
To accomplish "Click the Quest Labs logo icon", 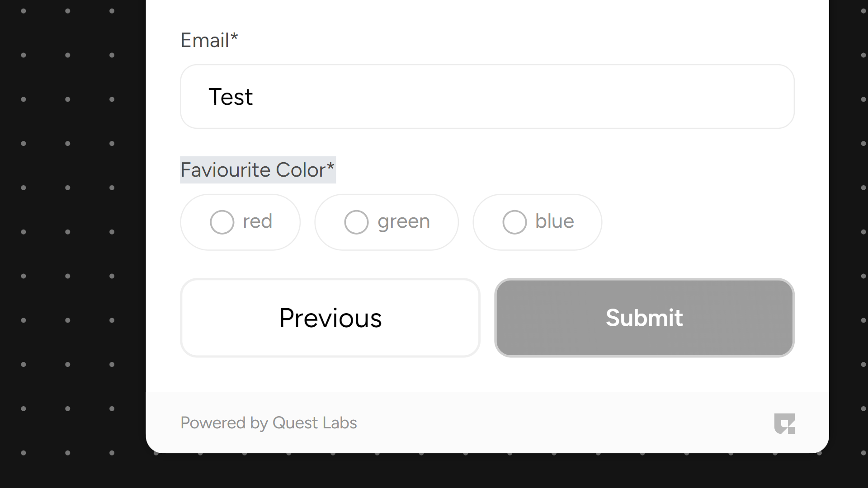I will pos(784,424).
